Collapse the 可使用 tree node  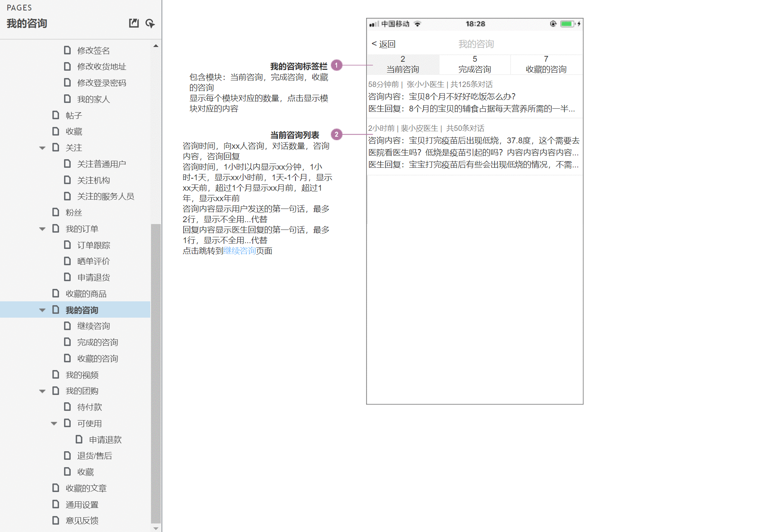coord(54,424)
